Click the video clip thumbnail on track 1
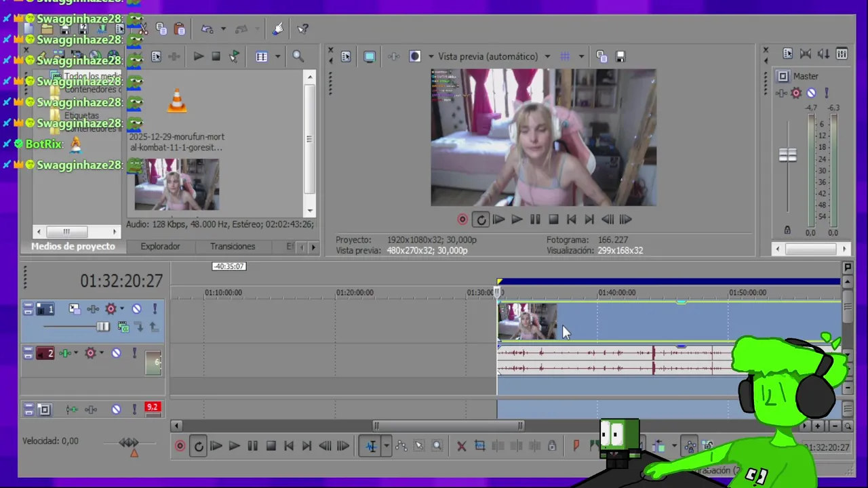 [x=528, y=321]
